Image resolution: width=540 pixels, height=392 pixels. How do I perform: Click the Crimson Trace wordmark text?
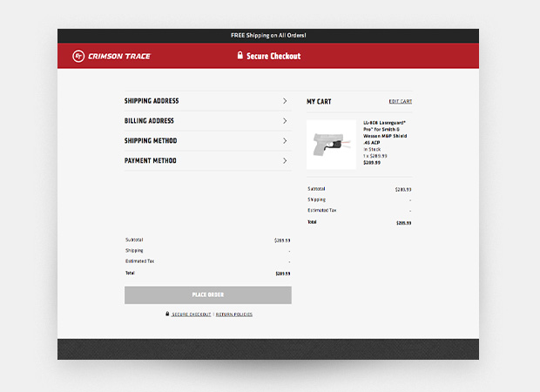[118, 56]
